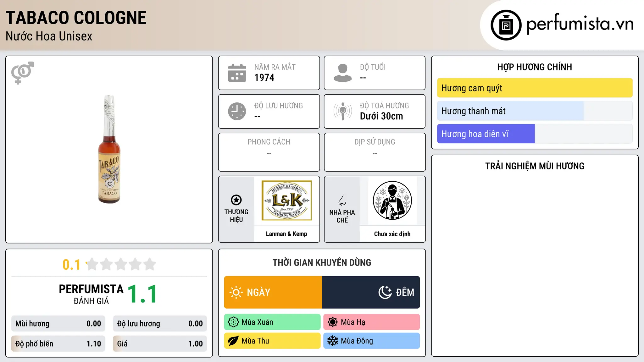Viewport: 644px width, 362px height.
Task: Click the snowflake icon for Mùa Đông
Action: tap(333, 341)
